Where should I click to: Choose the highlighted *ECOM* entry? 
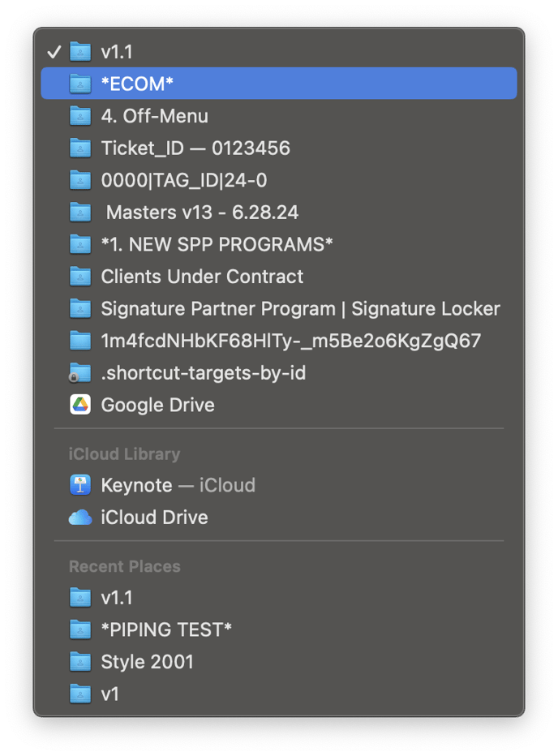click(x=138, y=84)
